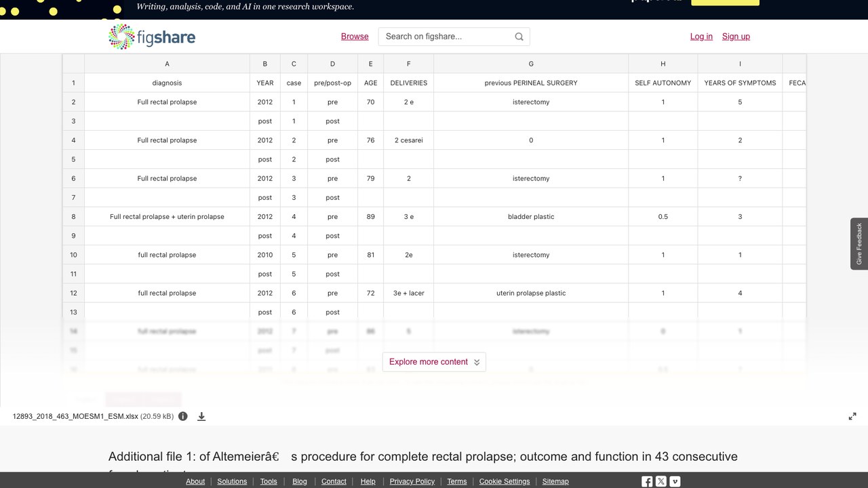Click the file name 12893_2018_463_MOESM1_ESM.xlsx
This screenshot has height=488, width=868.
click(75, 416)
